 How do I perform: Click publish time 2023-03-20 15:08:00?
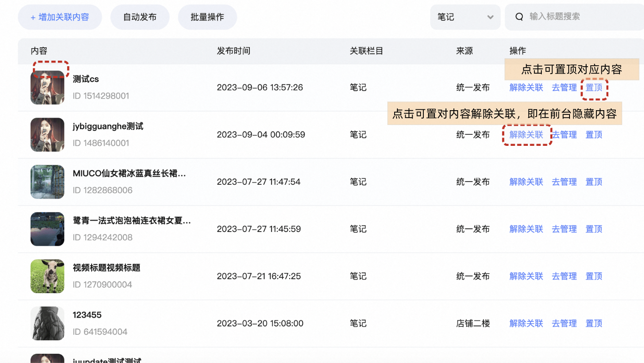tap(260, 324)
